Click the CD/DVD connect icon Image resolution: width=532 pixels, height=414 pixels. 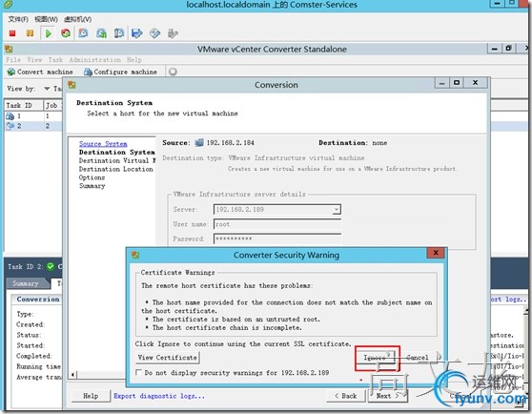coord(154,33)
